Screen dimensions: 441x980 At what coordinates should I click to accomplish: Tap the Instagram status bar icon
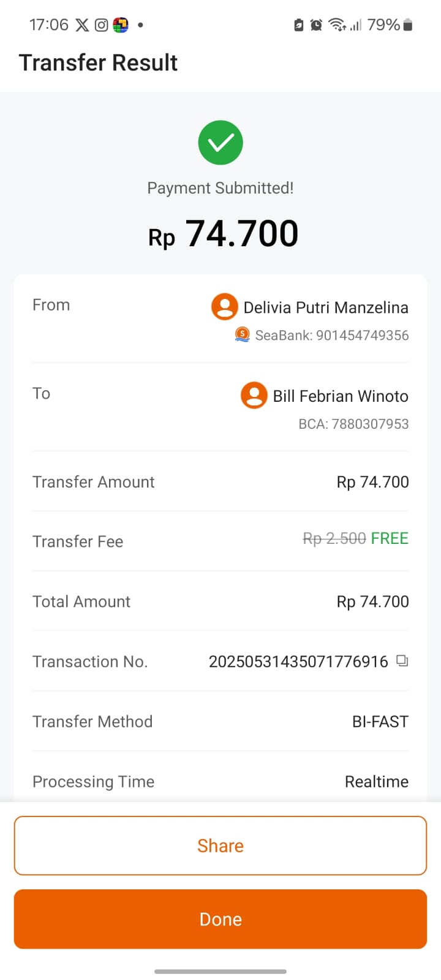[101, 25]
